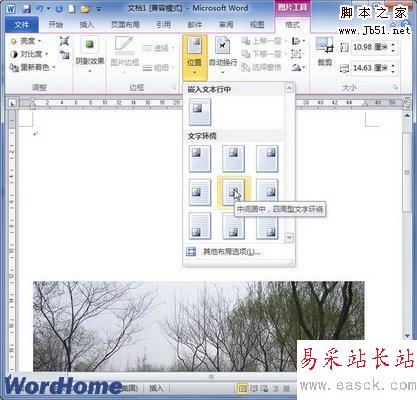Click the Position gallery scroll-down arrow
The width and height of the screenshot is (417, 400).
[289, 238]
